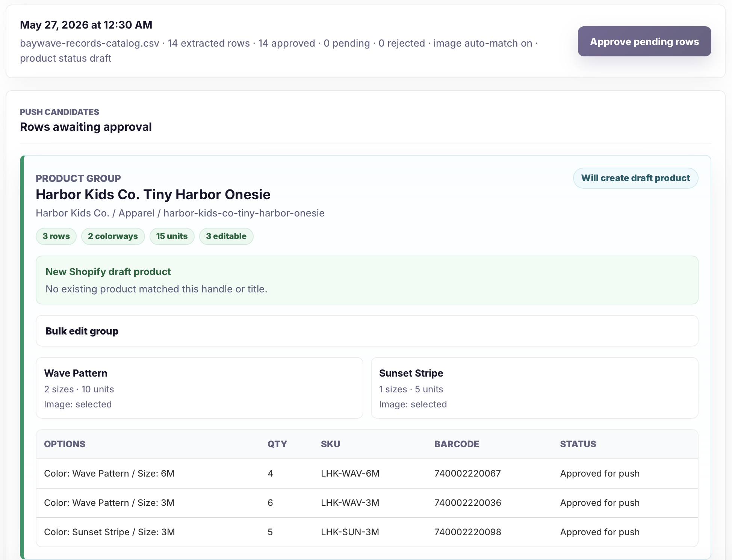Click the New Shopify draft product notice
Viewport: 732px width, 560px height.
point(367,280)
